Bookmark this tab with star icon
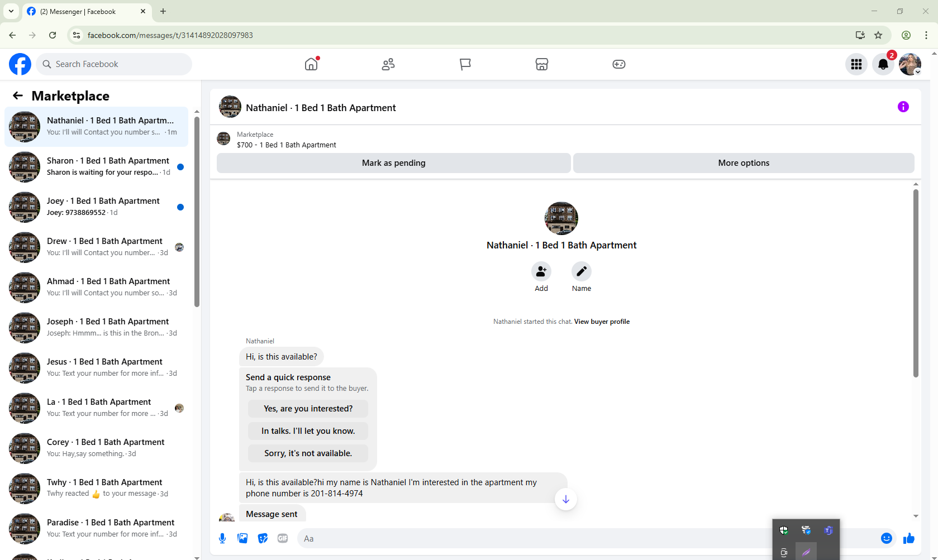The height and width of the screenshot is (560, 938). point(878,35)
